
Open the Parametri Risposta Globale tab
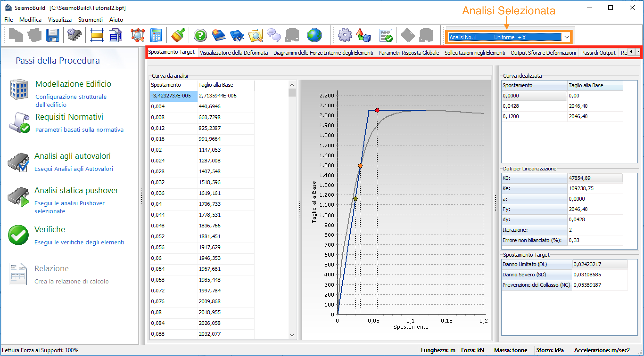coord(409,53)
